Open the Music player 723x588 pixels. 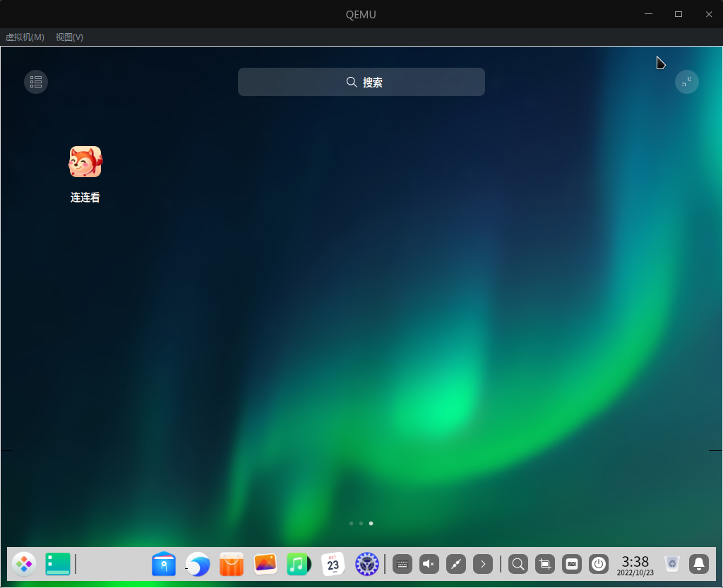coord(299,563)
